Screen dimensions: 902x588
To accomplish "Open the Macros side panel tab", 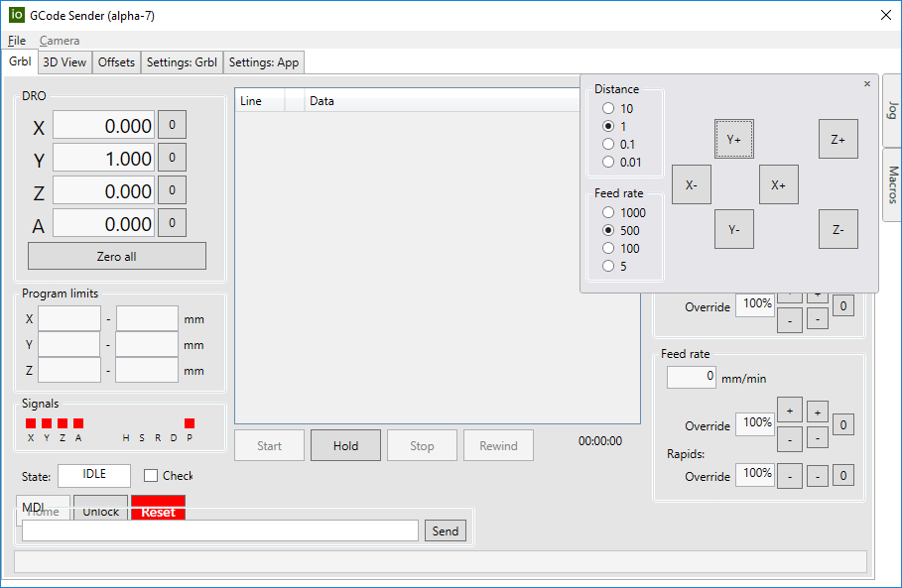I will [x=891, y=185].
